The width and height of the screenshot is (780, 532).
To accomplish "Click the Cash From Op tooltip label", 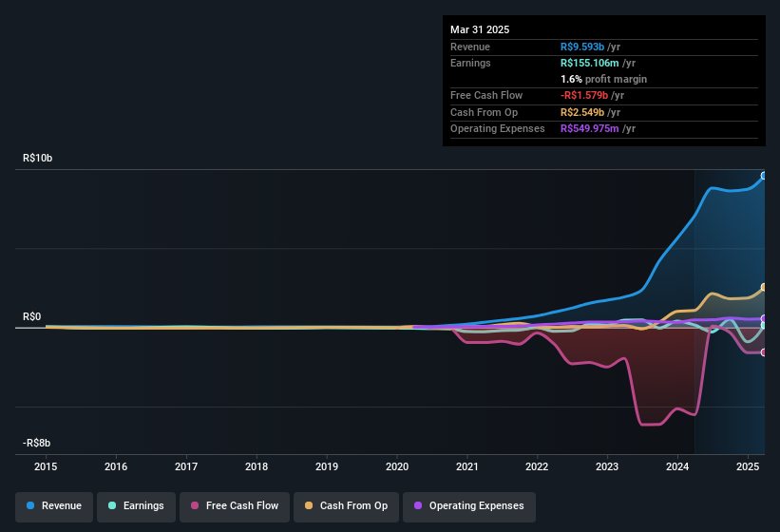I will [x=484, y=112].
